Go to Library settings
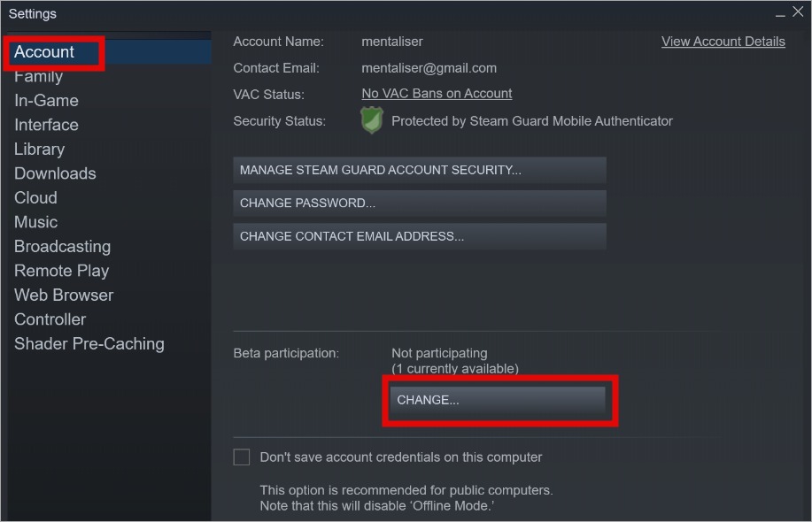 [39, 149]
